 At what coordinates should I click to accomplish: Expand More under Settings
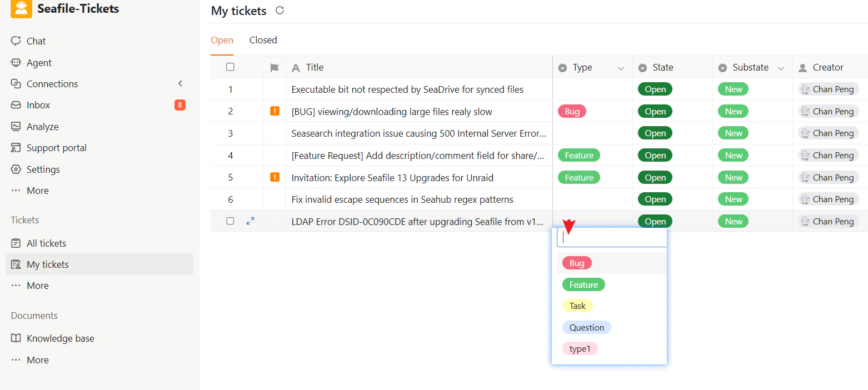(x=38, y=191)
